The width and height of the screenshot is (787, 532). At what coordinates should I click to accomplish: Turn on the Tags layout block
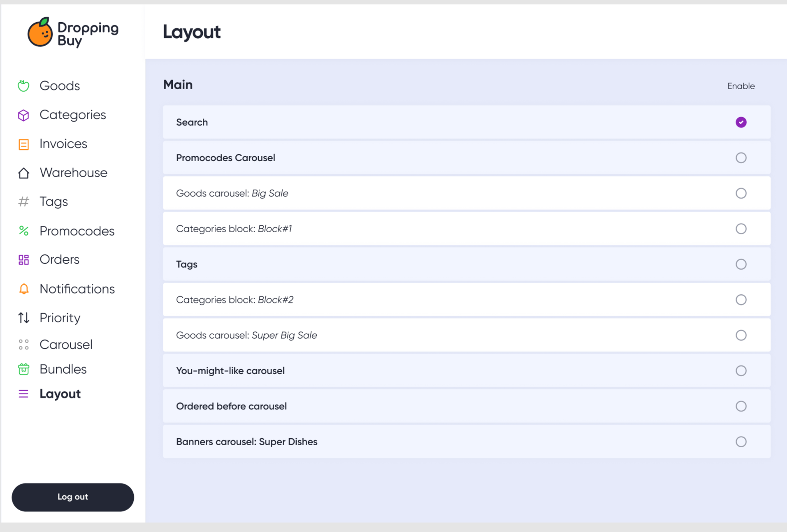[x=741, y=264]
